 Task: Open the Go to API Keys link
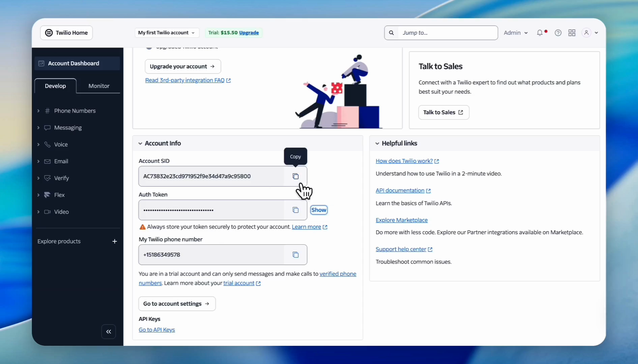click(157, 330)
